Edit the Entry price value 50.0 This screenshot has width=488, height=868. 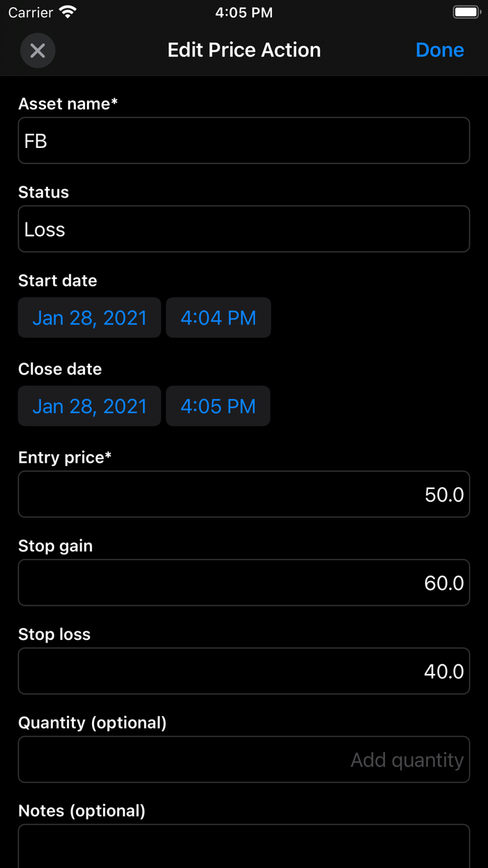coord(244,494)
